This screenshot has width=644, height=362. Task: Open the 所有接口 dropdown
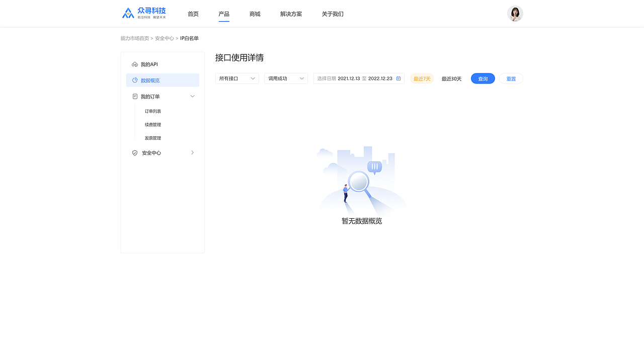pos(236,78)
